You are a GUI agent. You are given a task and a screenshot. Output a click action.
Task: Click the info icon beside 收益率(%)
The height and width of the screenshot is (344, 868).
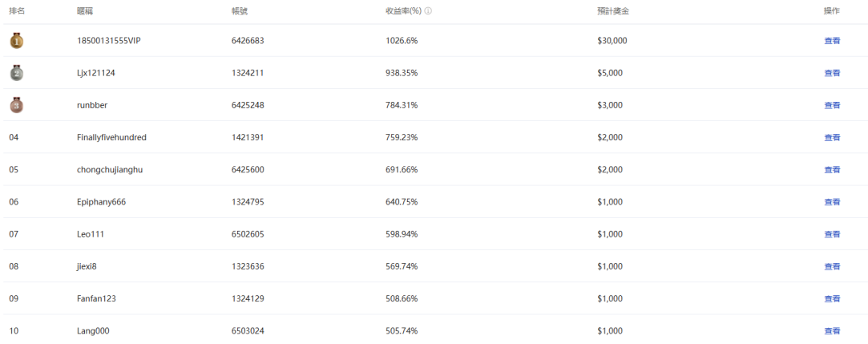pyautogui.click(x=428, y=11)
